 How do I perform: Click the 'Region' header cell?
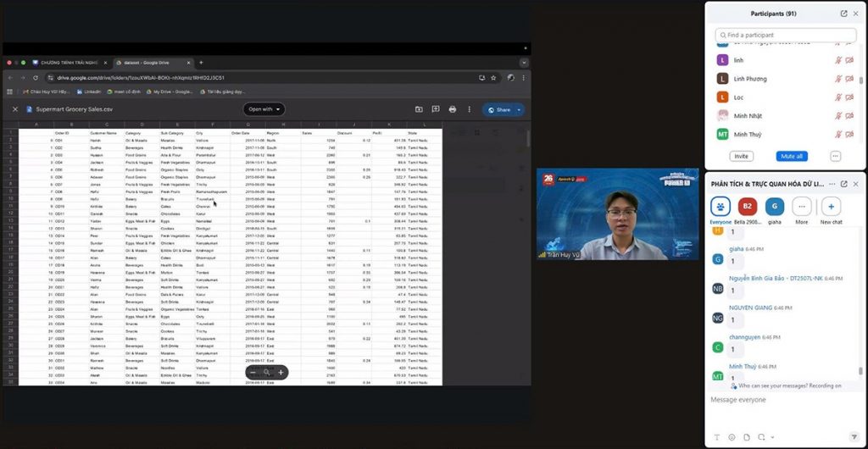(x=283, y=133)
